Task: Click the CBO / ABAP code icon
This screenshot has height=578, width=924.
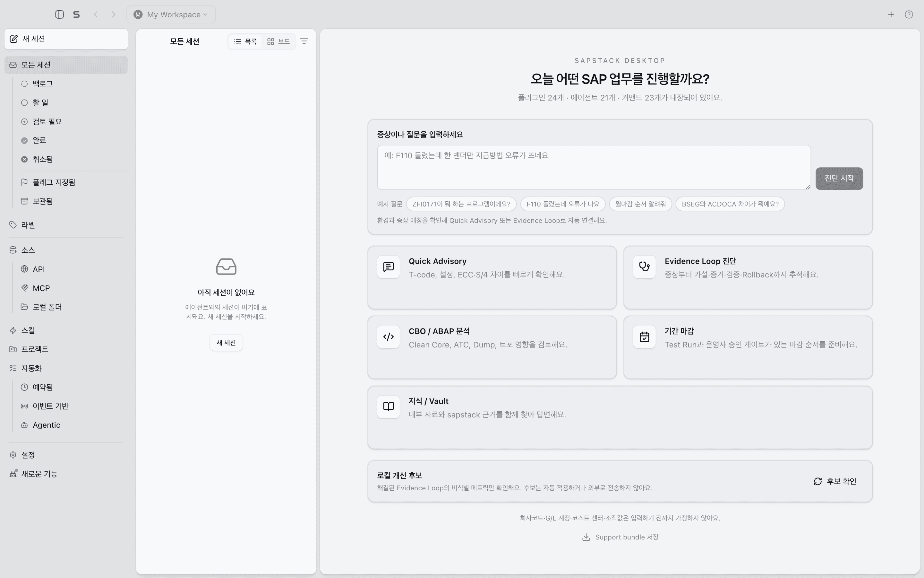Action: click(x=388, y=337)
